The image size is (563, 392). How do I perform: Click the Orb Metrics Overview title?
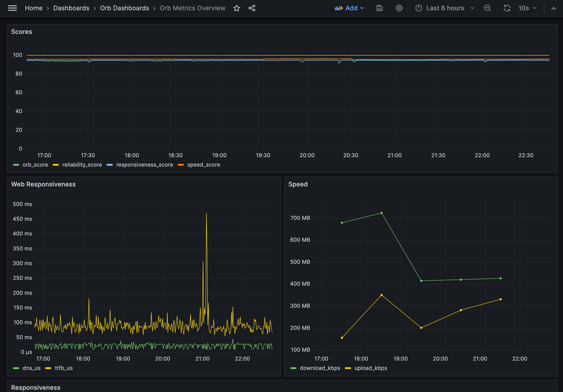(x=193, y=8)
